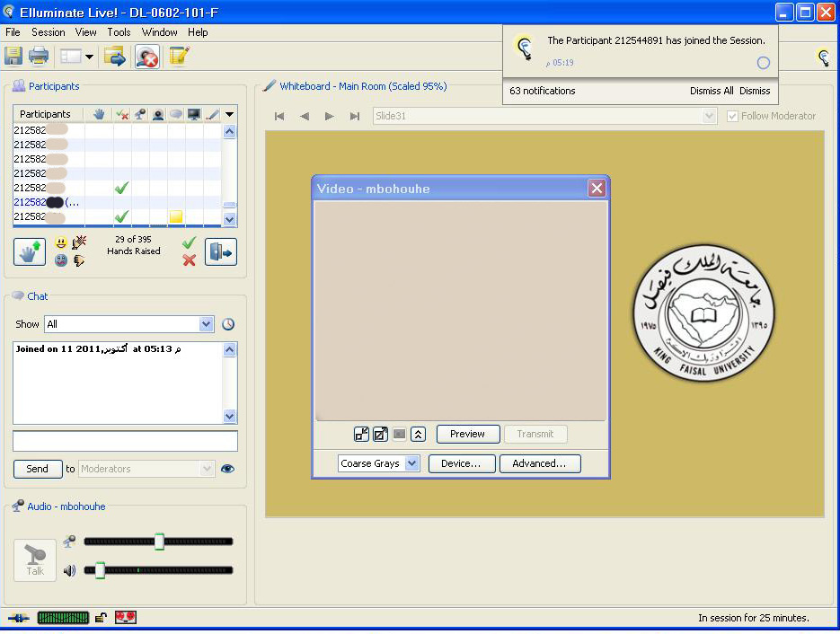Go to last whiteboard slide

[355, 116]
